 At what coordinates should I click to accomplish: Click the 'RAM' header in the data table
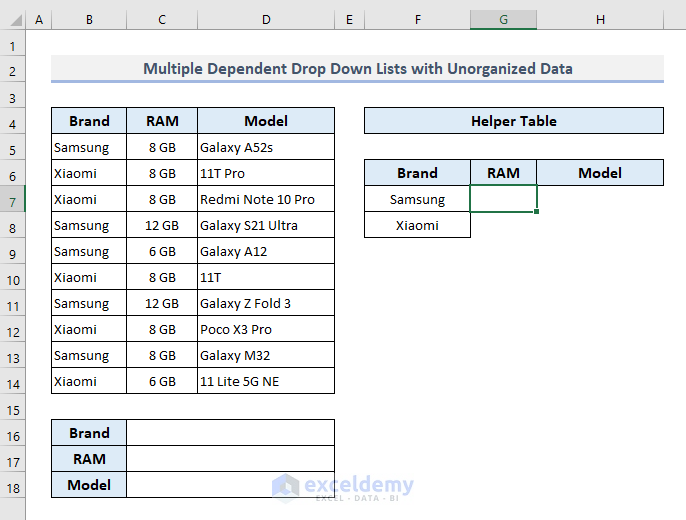tap(162, 121)
